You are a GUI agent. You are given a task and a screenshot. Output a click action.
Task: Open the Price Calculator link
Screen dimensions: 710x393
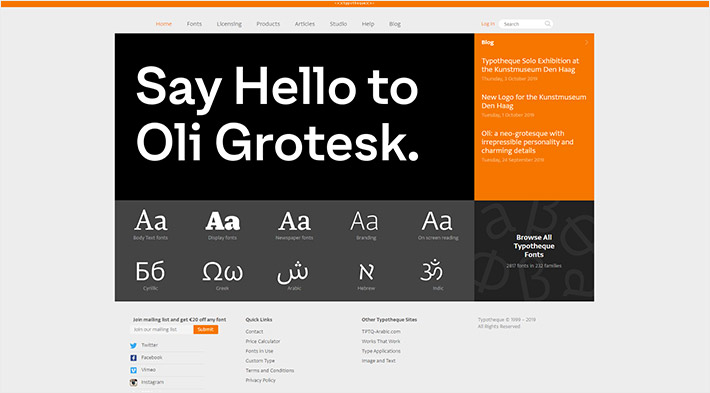pos(263,341)
